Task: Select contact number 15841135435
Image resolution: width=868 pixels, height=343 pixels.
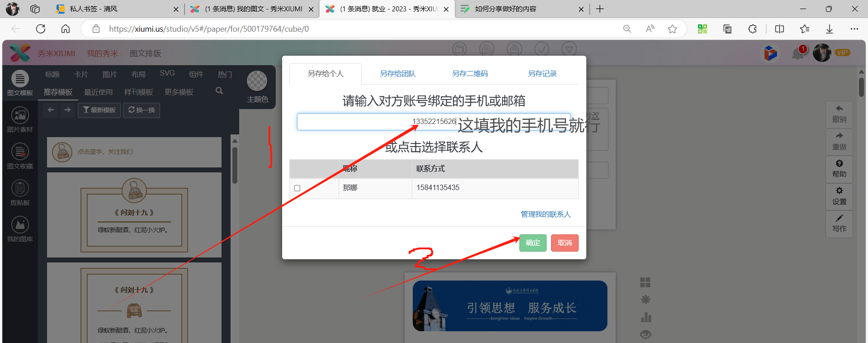Action: click(438, 187)
